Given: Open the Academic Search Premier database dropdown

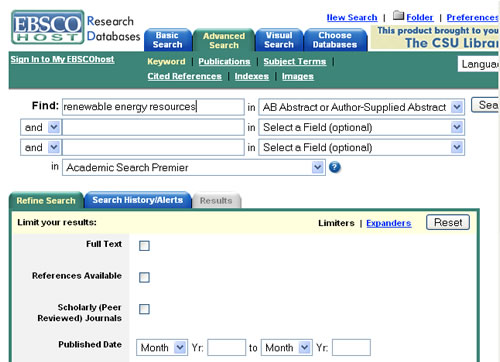Looking at the screenshot, I should click(194, 167).
